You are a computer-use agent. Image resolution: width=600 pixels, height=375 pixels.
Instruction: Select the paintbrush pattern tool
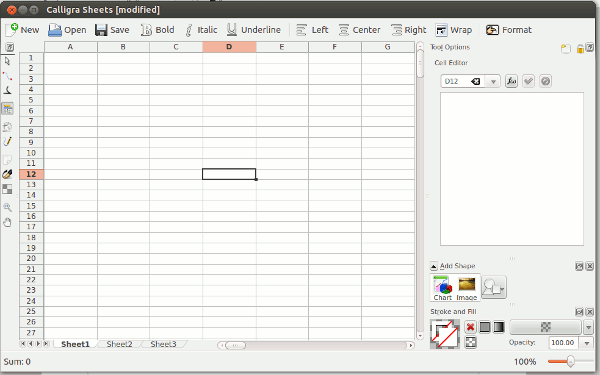coord(7,174)
